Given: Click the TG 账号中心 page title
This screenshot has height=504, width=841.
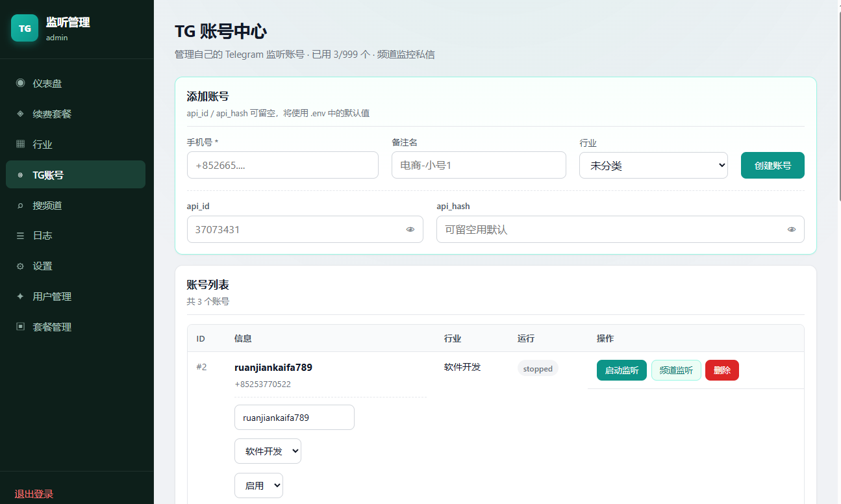Looking at the screenshot, I should pyautogui.click(x=221, y=31).
